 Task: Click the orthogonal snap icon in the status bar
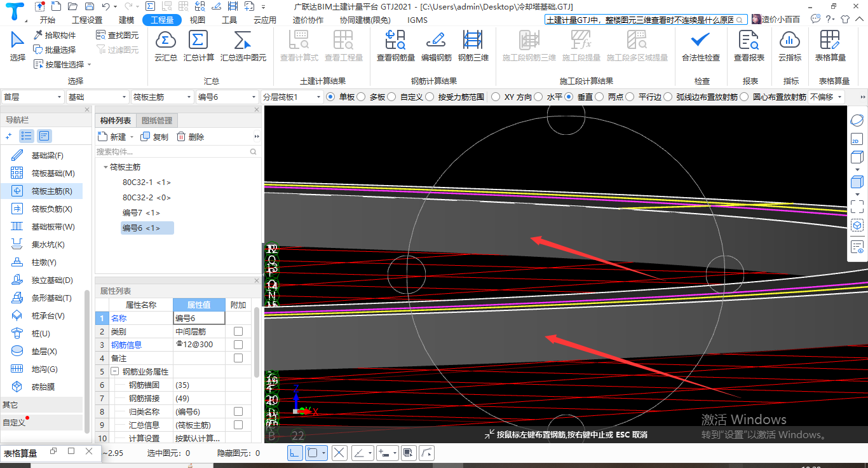295,453
